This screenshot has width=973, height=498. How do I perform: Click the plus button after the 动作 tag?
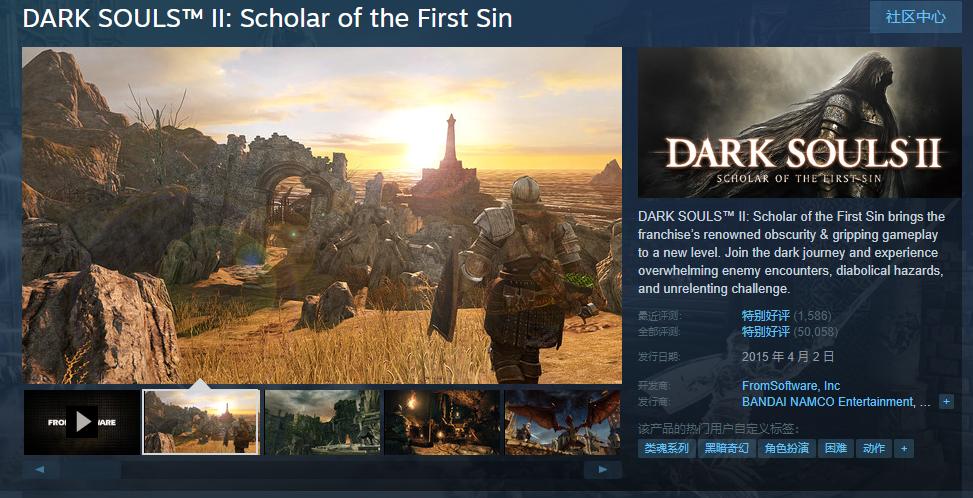pos(904,448)
